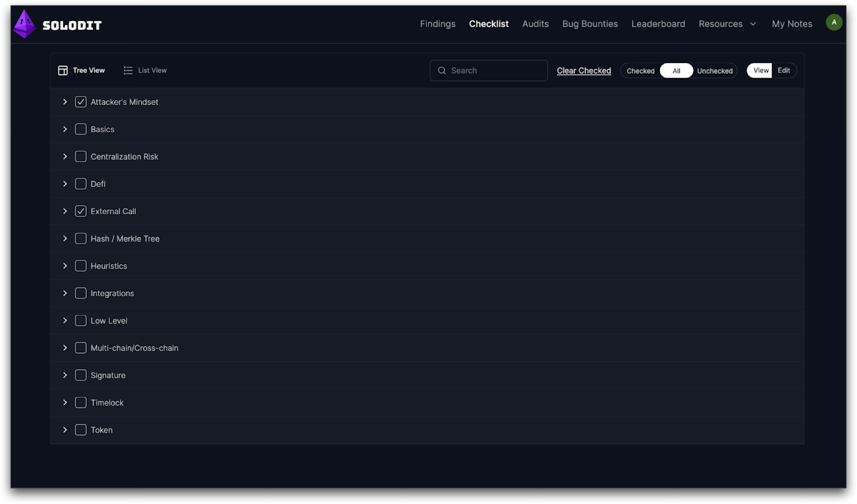
Task: Check the Timelock checkbox
Action: (80, 402)
